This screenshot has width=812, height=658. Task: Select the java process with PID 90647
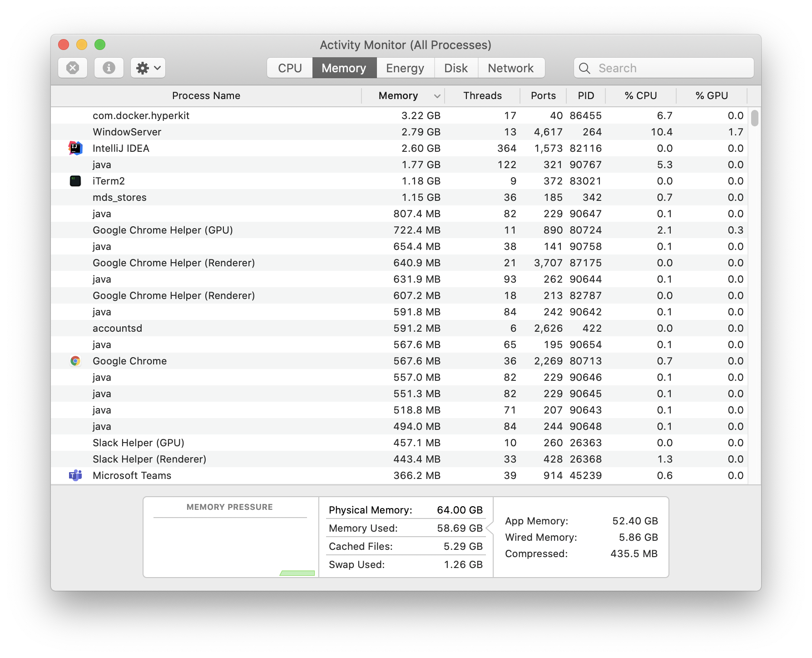(x=399, y=214)
